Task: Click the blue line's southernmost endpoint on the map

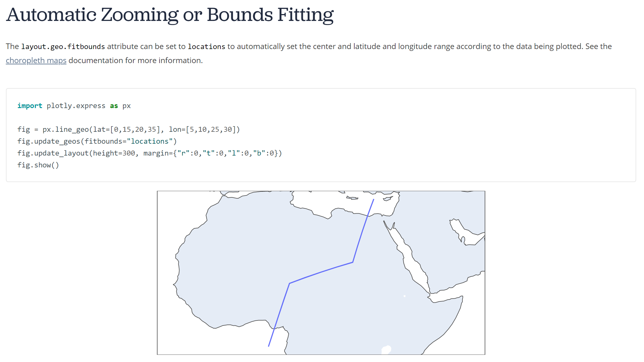Action: 269,346
